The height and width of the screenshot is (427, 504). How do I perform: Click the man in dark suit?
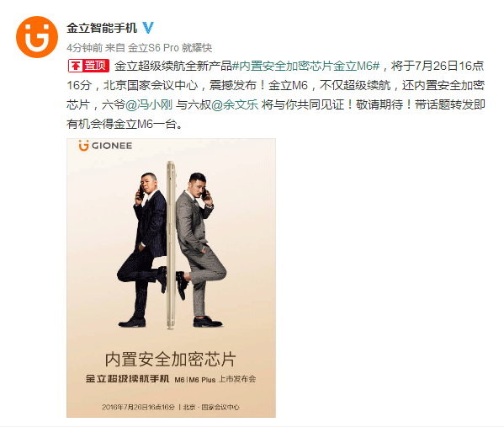143,249
